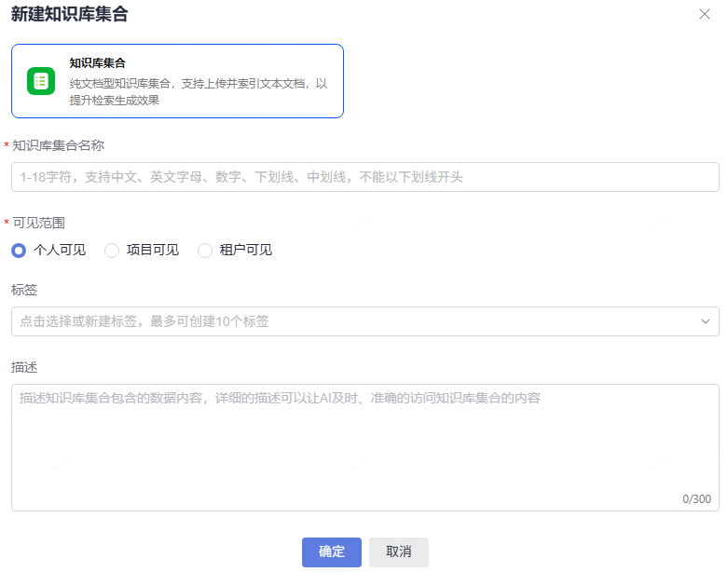728x572 pixels.
Task: Confirm creation with the 确定 button
Action: click(331, 552)
